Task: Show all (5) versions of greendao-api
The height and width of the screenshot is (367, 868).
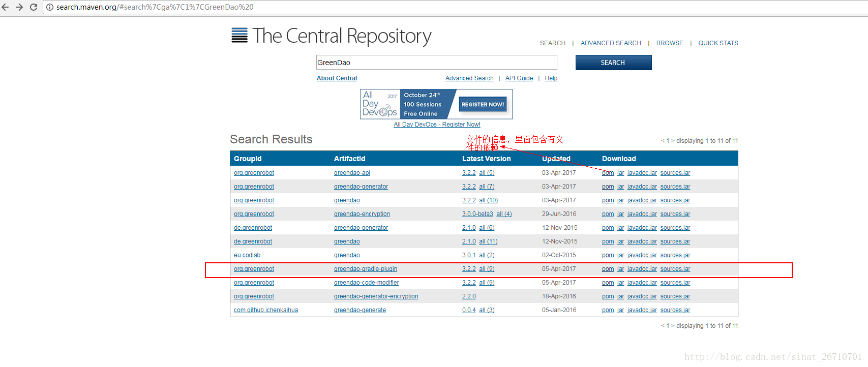Action: [x=487, y=173]
